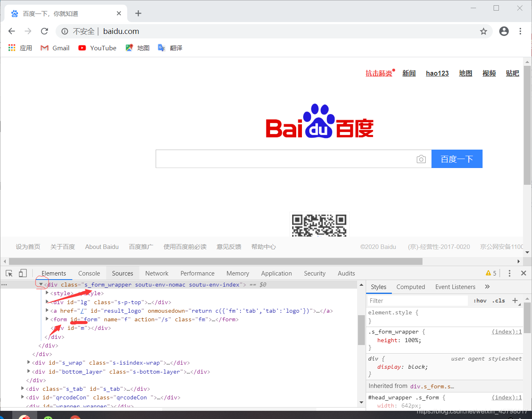Expand the s_wrap div node
This screenshot has width=532, height=419.
(x=29, y=362)
